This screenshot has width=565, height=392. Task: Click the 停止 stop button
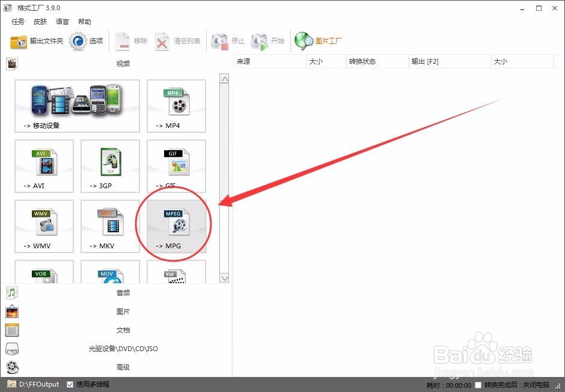pyautogui.click(x=228, y=41)
